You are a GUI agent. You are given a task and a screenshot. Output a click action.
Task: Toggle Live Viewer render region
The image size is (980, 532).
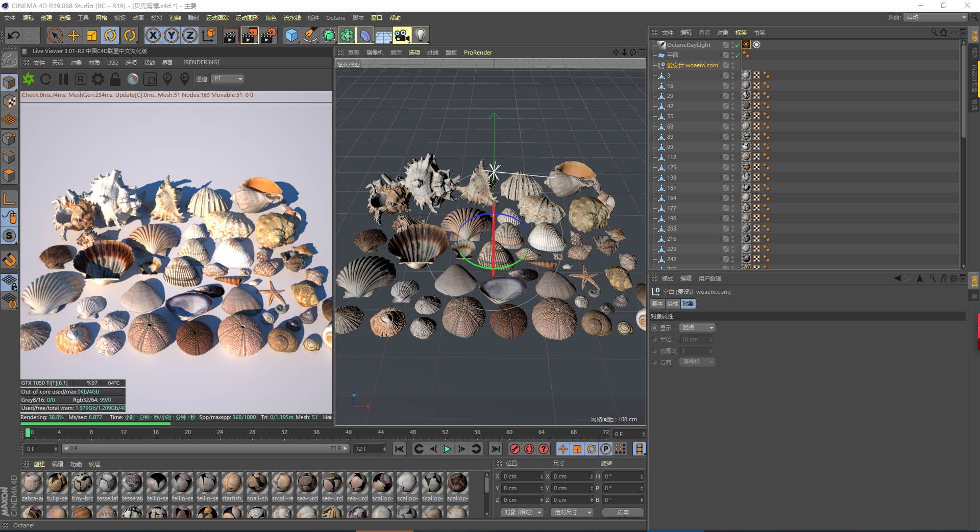(150, 79)
